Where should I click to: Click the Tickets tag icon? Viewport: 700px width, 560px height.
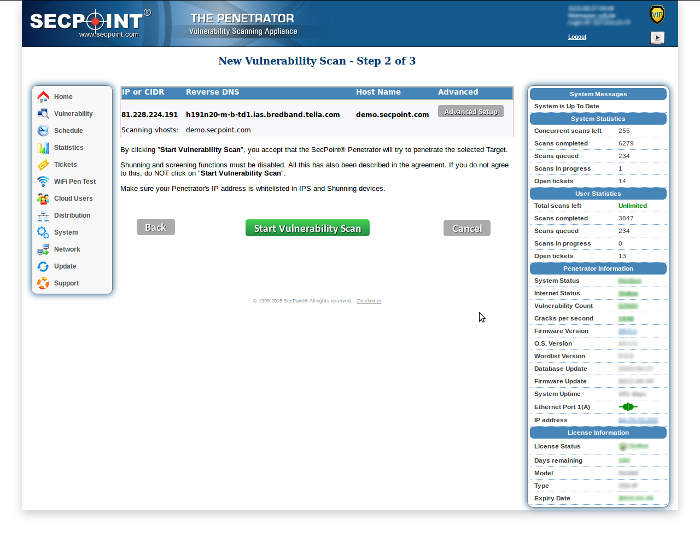[x=43, y=164]
